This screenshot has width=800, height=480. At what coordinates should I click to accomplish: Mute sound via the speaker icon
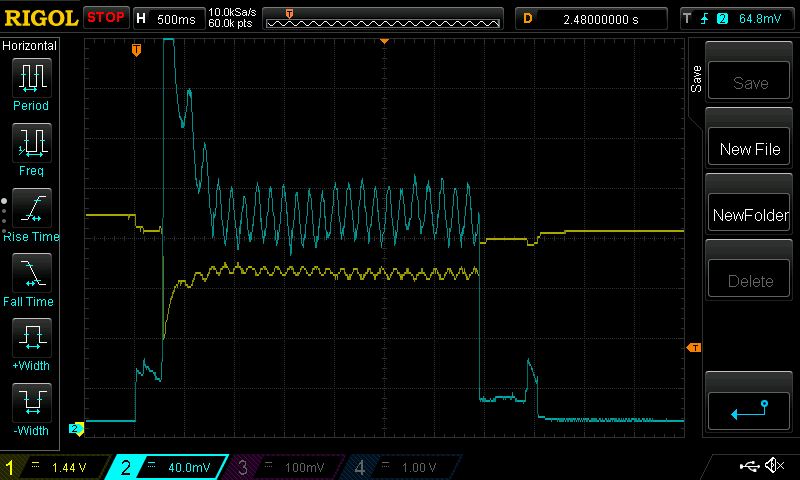point(774,466)
